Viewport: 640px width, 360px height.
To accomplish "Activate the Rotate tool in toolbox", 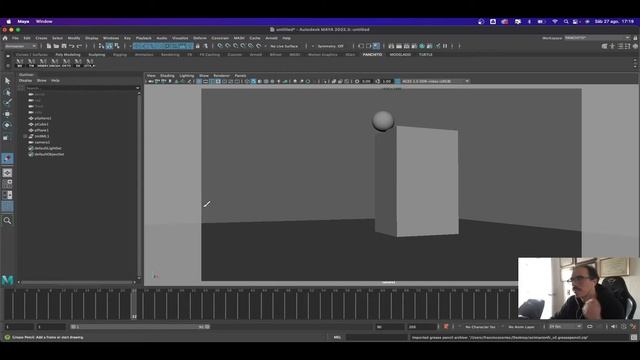I will click(7, 125).
